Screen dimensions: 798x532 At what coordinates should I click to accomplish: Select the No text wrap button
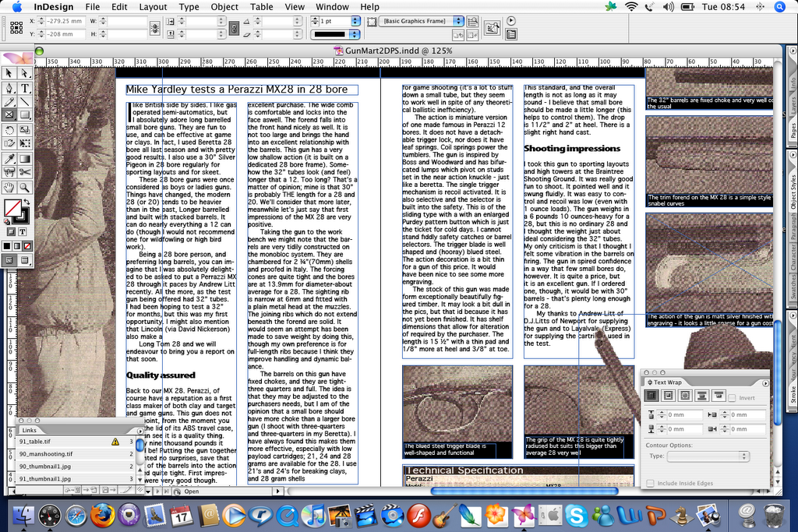click(x=651, y=396)
